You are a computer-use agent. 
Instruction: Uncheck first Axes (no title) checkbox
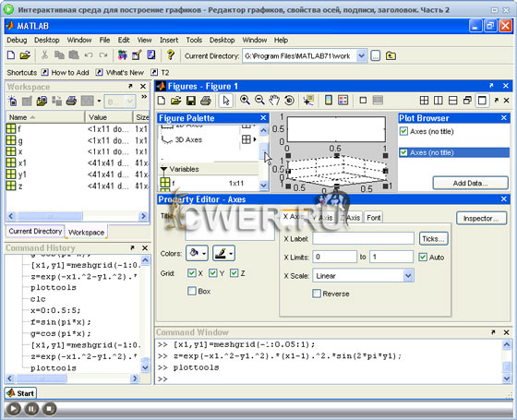(404, 131)
